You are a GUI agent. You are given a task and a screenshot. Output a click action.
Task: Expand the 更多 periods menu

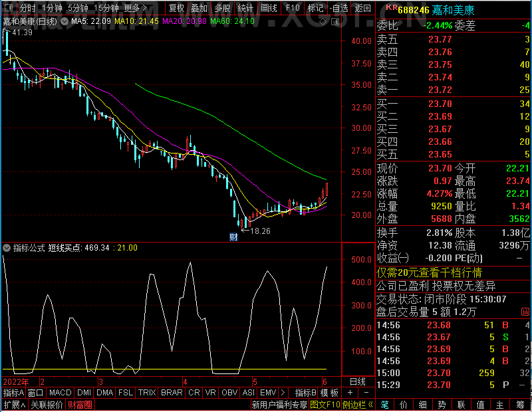pyautogui.click(x=136, y=7)
